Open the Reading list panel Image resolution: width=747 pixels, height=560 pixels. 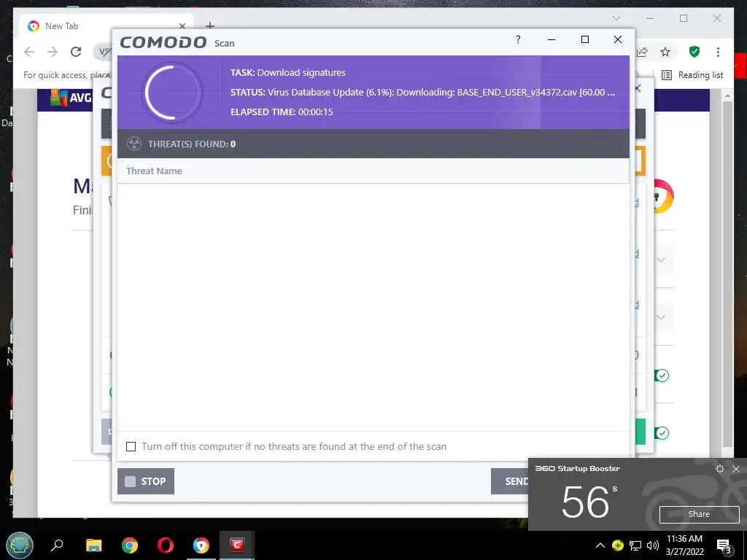(692, 75)
